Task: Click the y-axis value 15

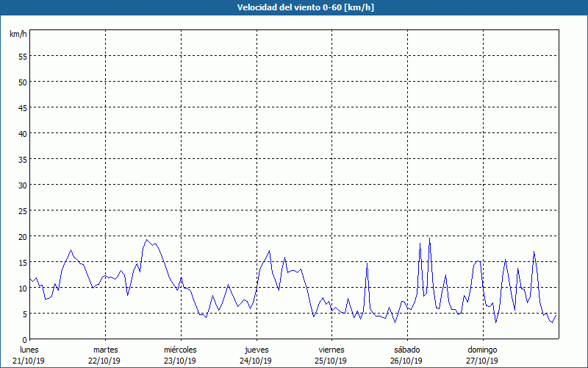Action: coord(23,263)
